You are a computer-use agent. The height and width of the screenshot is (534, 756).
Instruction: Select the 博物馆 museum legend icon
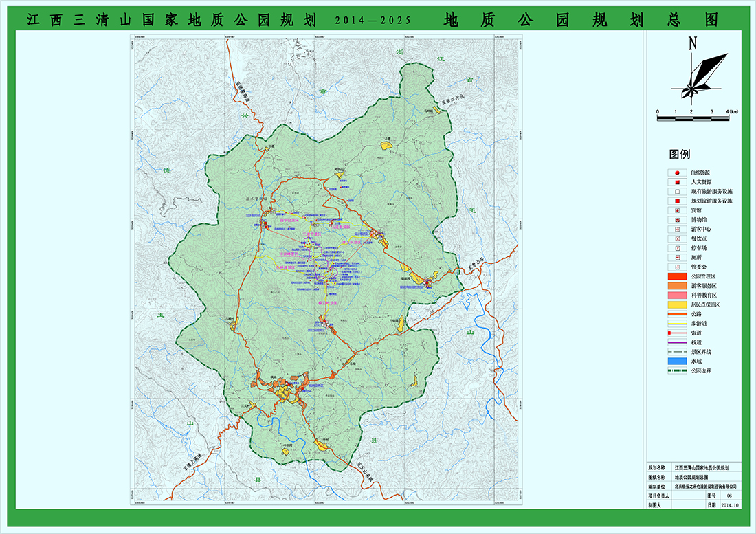click(677, 220)
